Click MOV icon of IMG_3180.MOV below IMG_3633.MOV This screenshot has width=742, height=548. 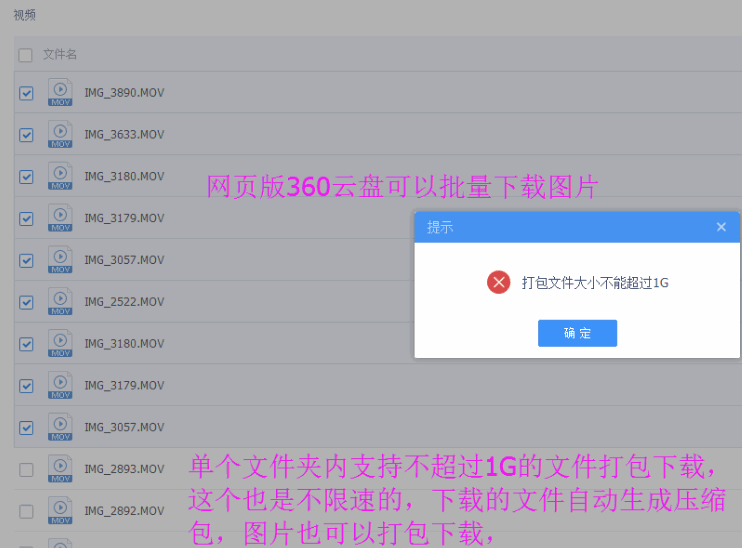click(60, 176)
